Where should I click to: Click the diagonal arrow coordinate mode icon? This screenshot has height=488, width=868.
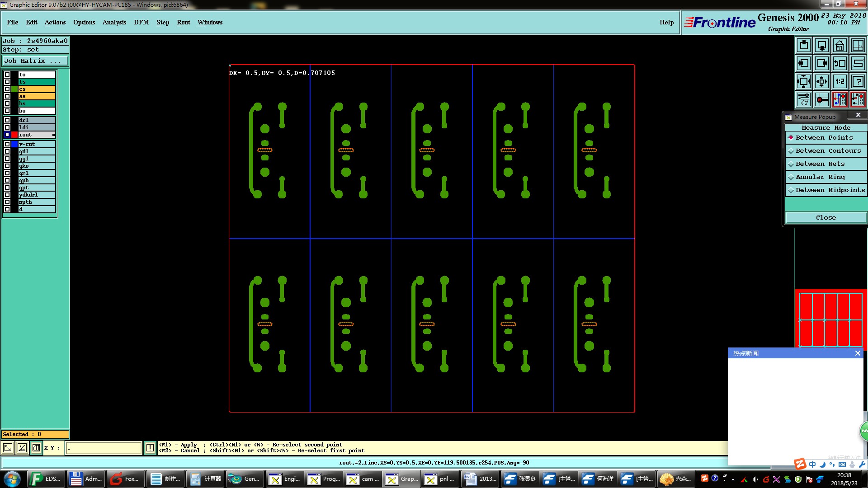(8, 448)
